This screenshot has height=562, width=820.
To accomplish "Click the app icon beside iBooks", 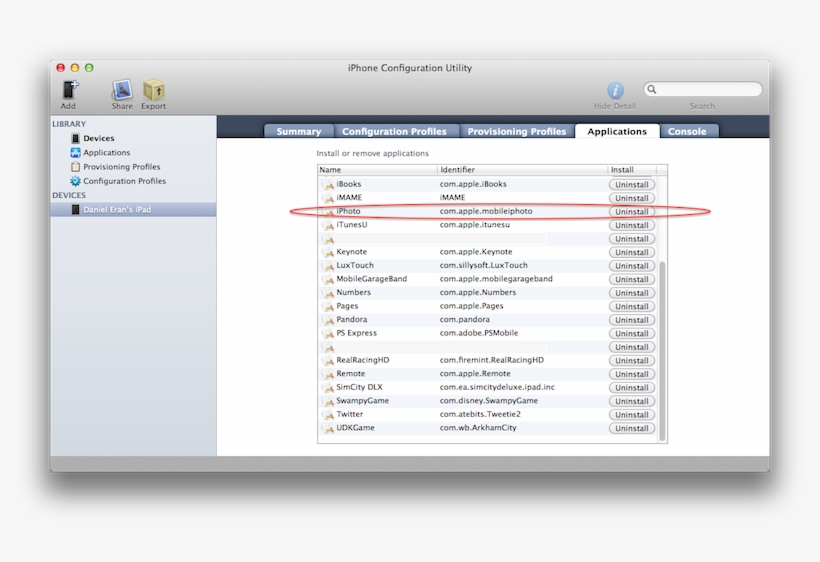I will tap(328, 184).
